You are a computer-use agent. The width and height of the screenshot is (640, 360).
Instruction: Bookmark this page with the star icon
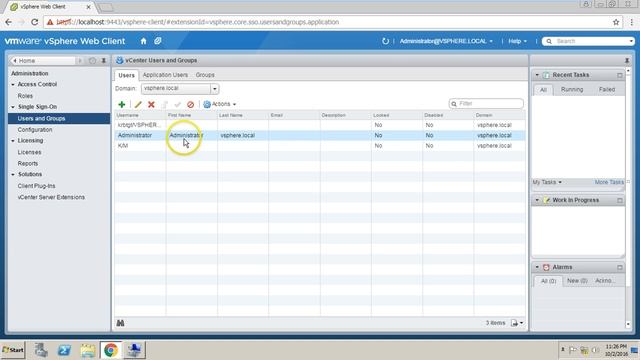(x=616, y=22)
